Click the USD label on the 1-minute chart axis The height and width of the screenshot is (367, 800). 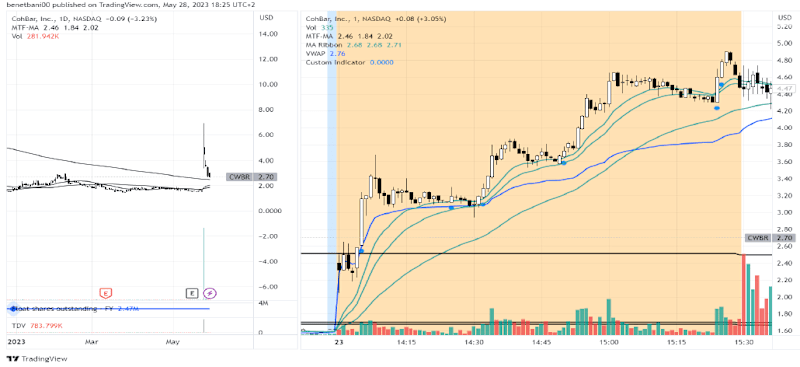coord(784,17)
